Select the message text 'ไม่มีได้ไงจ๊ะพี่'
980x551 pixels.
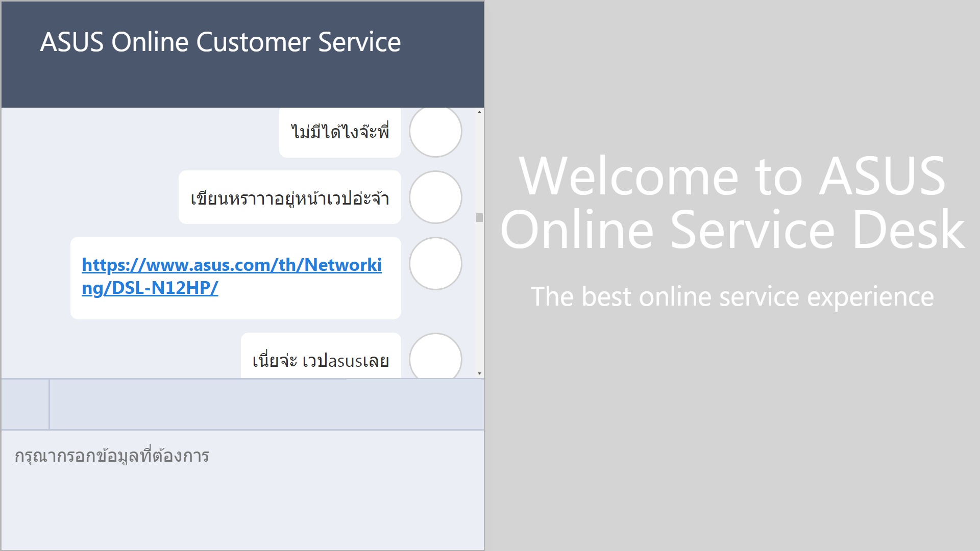(x=340, y=132)
